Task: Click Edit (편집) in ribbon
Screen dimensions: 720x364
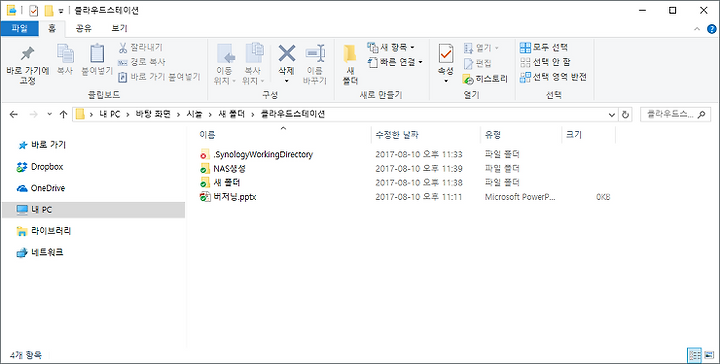Action: [478, 63]
